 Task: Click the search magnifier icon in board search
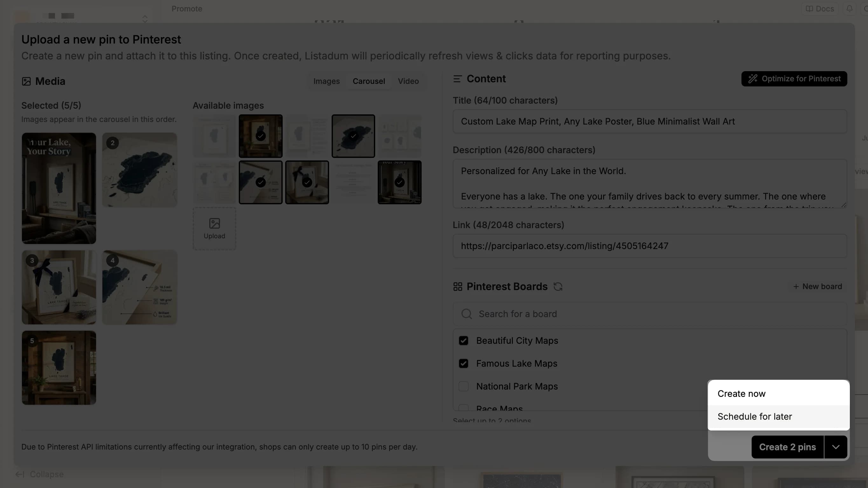point(467,314)
